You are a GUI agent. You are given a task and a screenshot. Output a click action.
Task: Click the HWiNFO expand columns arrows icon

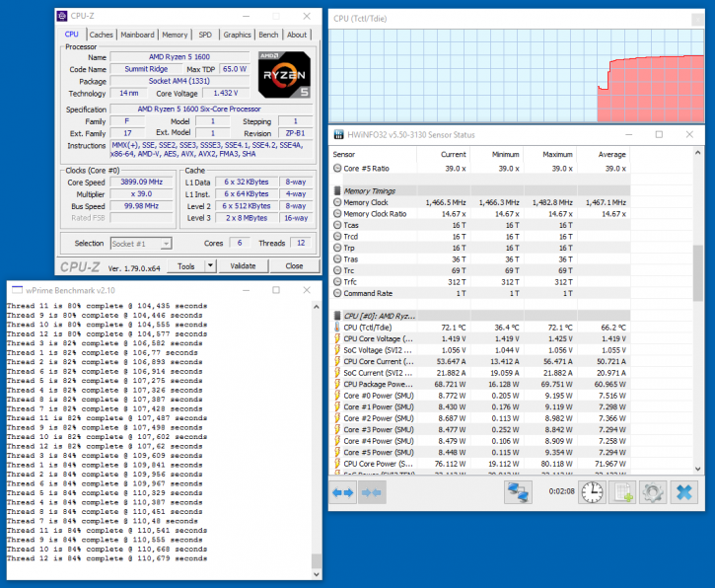point(343,492)
